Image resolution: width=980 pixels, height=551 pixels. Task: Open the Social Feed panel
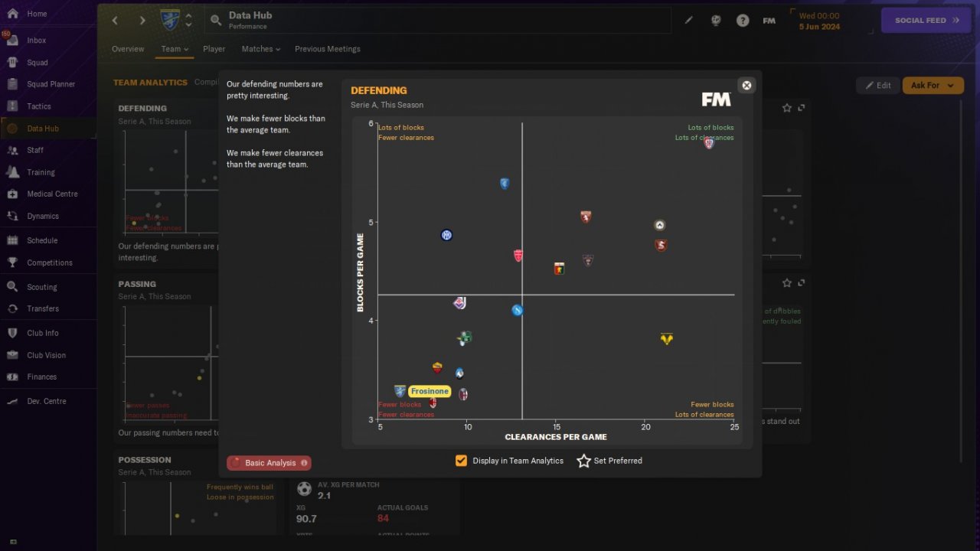click(x=927, y=21)
